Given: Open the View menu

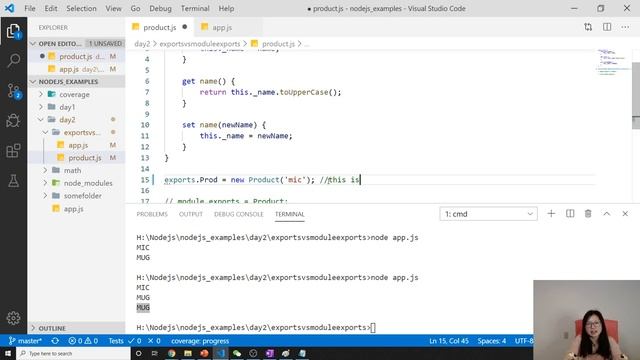Looking at the screenshot, I should (113, 8).
